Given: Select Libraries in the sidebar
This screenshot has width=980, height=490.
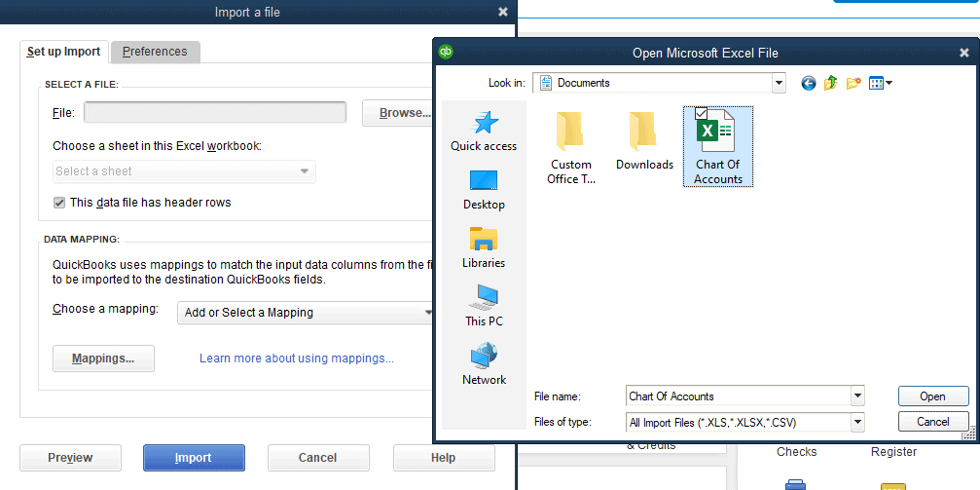Looking at the screenshot, I should pyautogui.click(x=484, y=248).
